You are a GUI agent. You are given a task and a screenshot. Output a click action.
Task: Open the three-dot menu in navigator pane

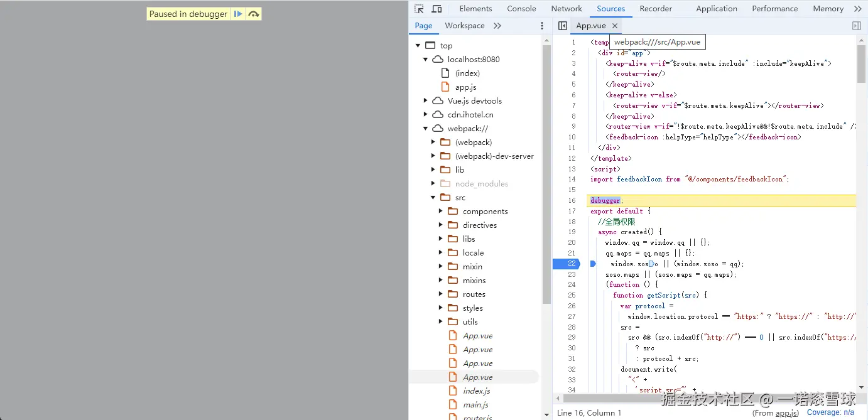pos(542,26)
